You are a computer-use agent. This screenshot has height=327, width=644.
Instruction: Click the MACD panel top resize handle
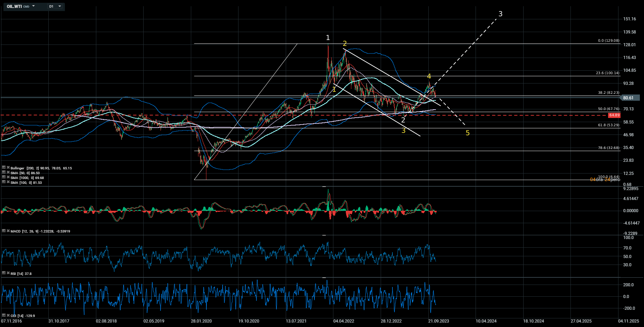324,187
